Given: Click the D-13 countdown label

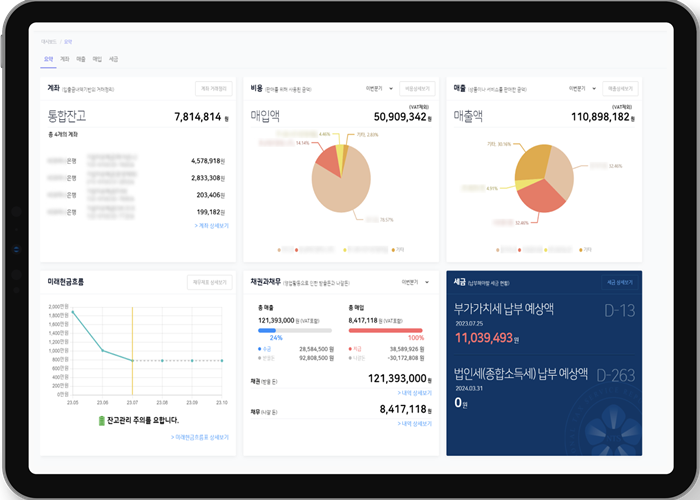Looking at the screenshot, I should pyautogui.click(x=620, y=311).
